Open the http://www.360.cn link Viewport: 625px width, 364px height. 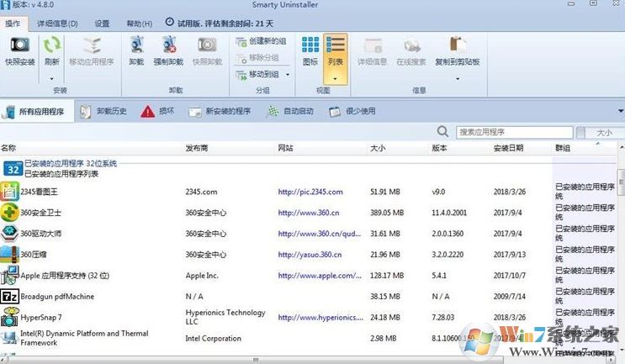309,213
